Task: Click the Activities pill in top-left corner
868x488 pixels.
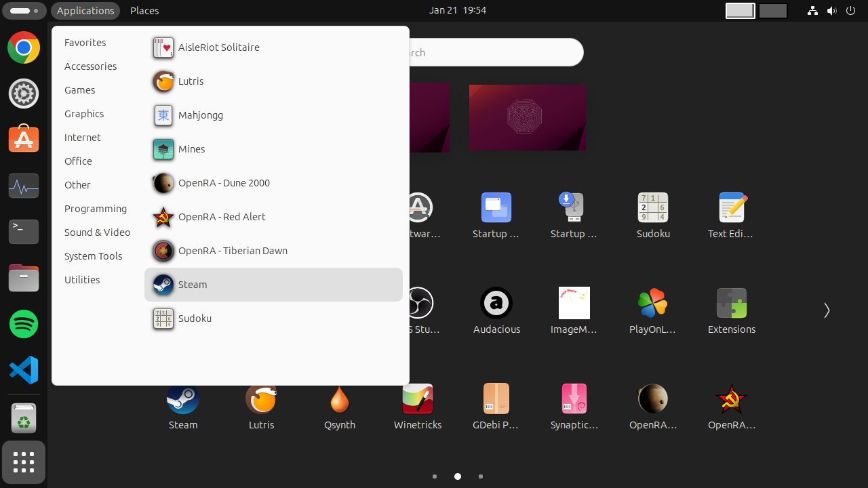Action: point(24,11)
